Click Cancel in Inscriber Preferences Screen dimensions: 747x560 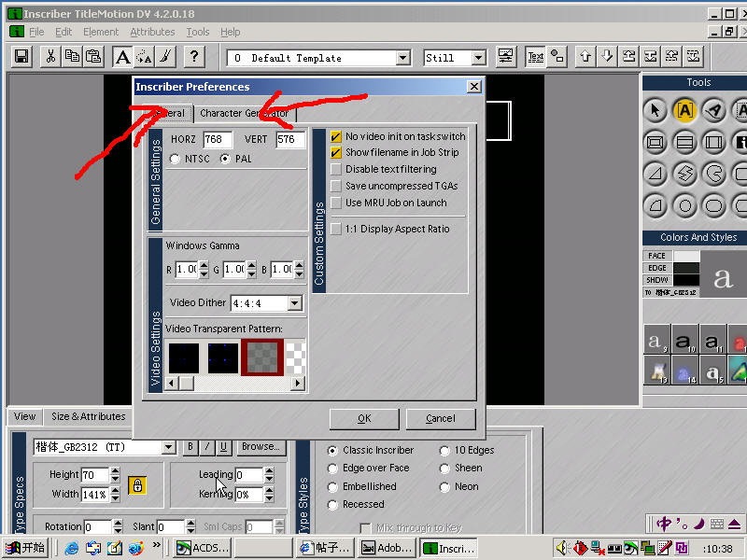[x=441, y=418]
